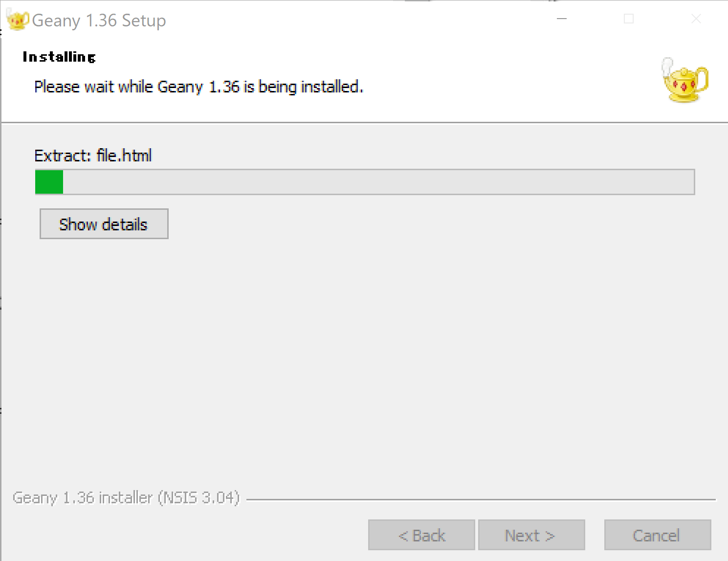The height and width of the screenshot is (561, 728).
Task: Click the disabled maximize window button
Action: click(x=629, y=19)
